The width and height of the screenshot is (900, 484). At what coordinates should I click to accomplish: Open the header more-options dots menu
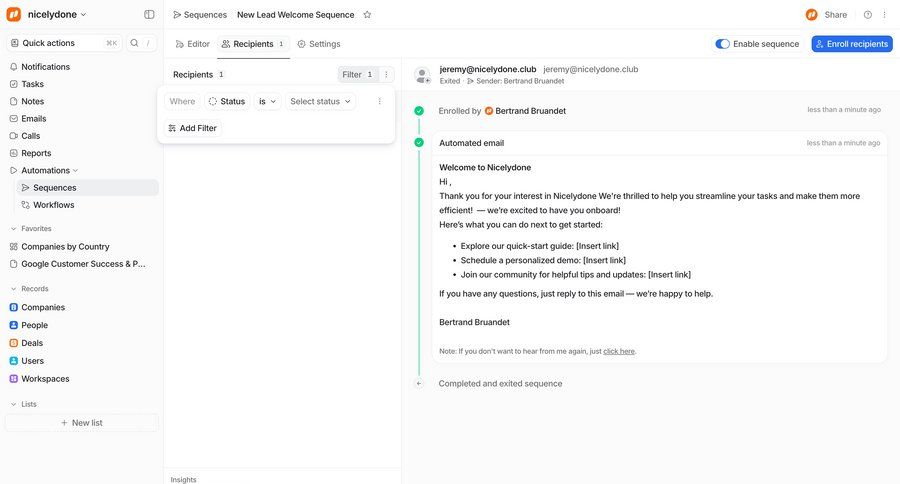tap(885, 15)
